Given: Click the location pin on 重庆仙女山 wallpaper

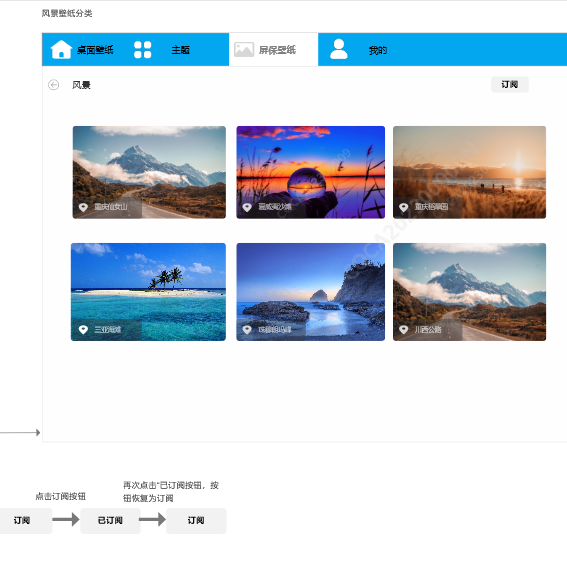Looking at the screenshot, I should click(83, 207).
